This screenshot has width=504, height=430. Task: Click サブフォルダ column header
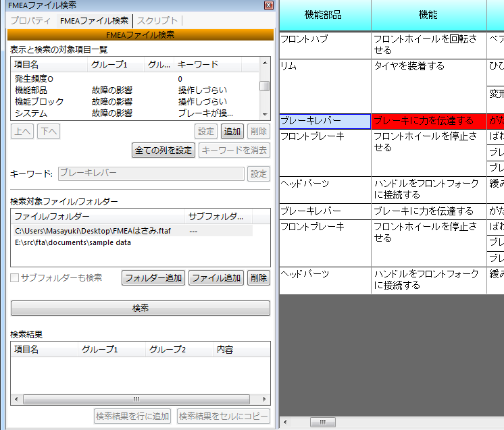[219, 217]
